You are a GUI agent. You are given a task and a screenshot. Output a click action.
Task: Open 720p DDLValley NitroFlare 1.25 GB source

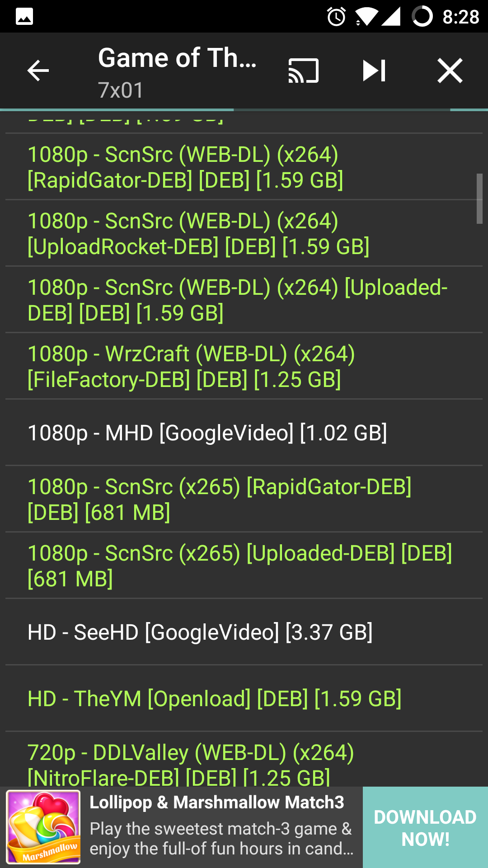pyautogui.click(x=191, y=764)
